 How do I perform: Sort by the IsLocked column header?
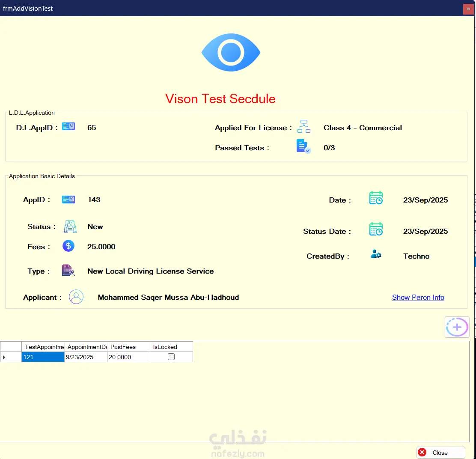(x=171, y=347)
